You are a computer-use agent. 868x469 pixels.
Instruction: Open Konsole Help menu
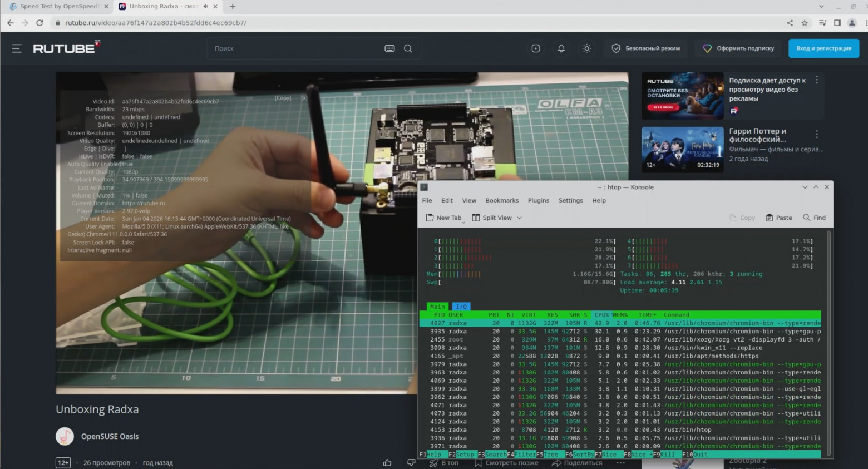pyautogui.click(x=599, y=200)
